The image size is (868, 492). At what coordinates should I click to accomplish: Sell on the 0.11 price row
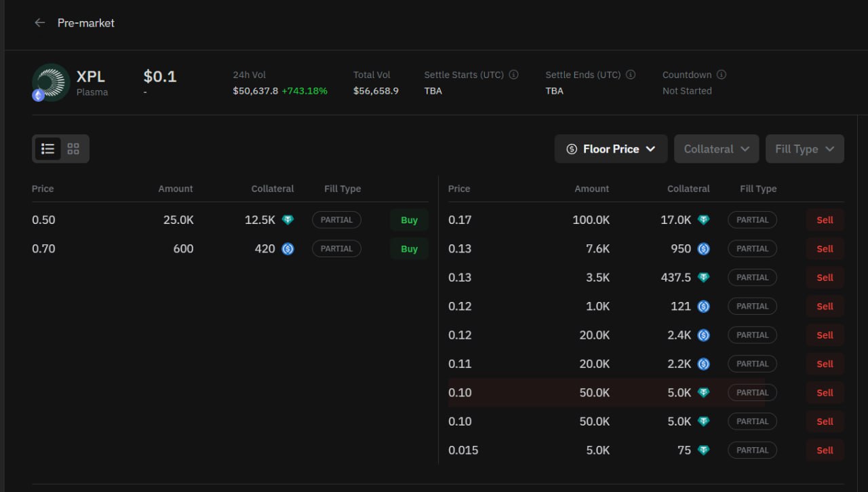[825, 364]
